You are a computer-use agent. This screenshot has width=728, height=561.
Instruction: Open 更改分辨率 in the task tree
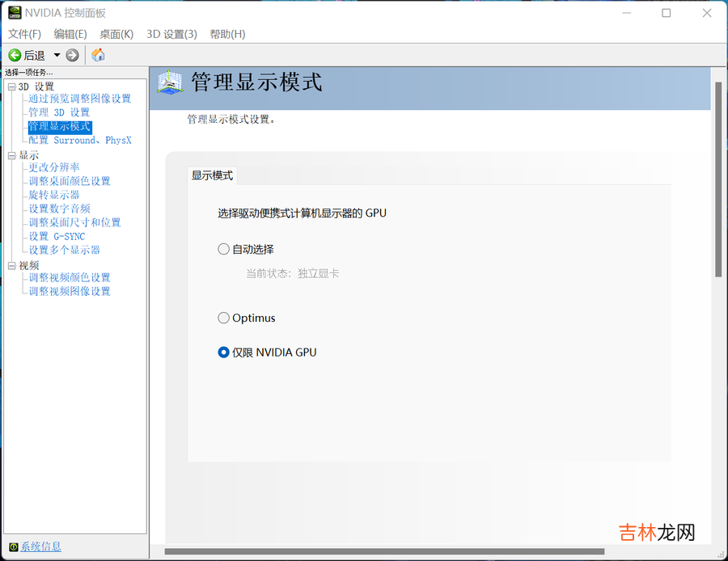(54, 167)
